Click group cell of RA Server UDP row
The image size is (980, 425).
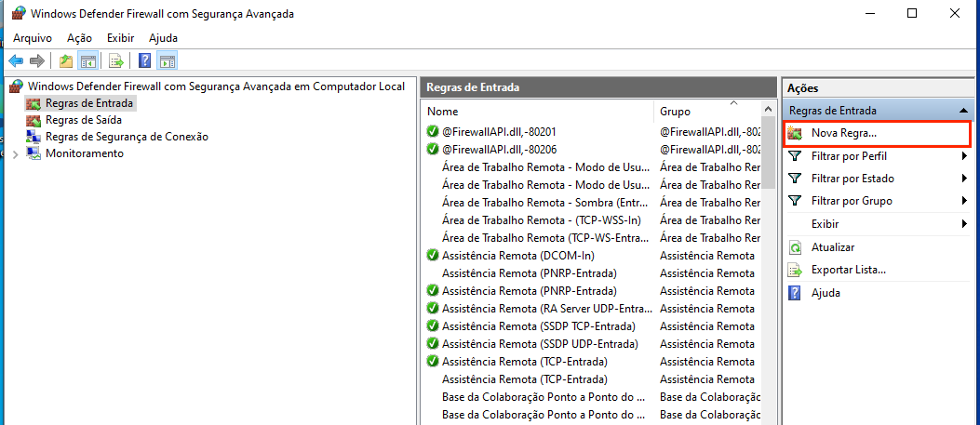(707, 309)
